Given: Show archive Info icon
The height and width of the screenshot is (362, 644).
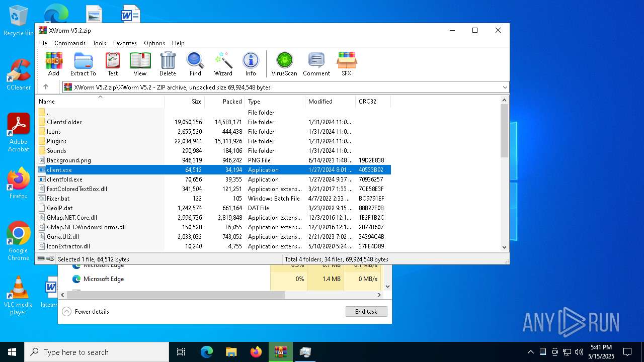Looking at the screenshot, I should pyautogui.click(x=251, y=64).
